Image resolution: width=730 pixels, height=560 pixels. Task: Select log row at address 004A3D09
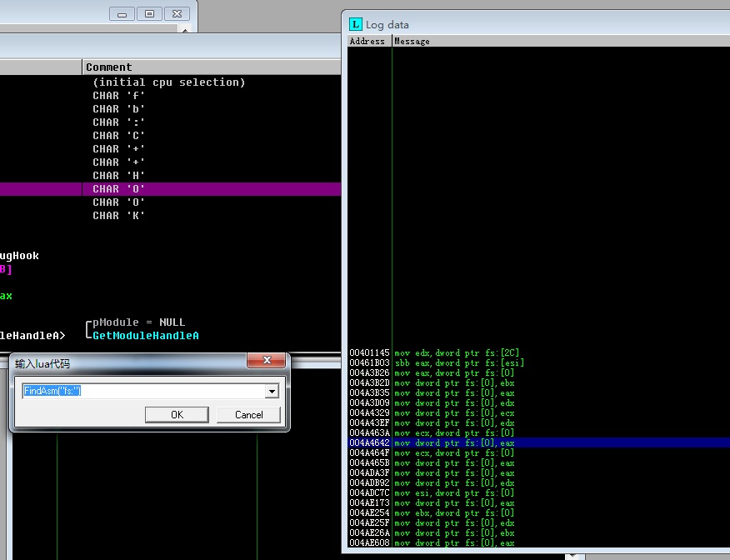point(538,402)
